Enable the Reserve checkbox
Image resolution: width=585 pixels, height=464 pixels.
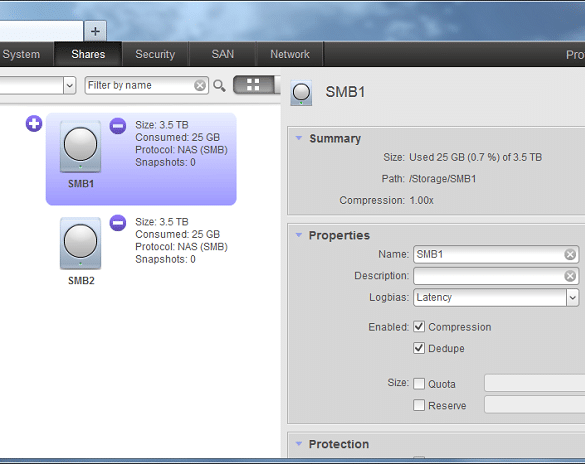(419, 405)
